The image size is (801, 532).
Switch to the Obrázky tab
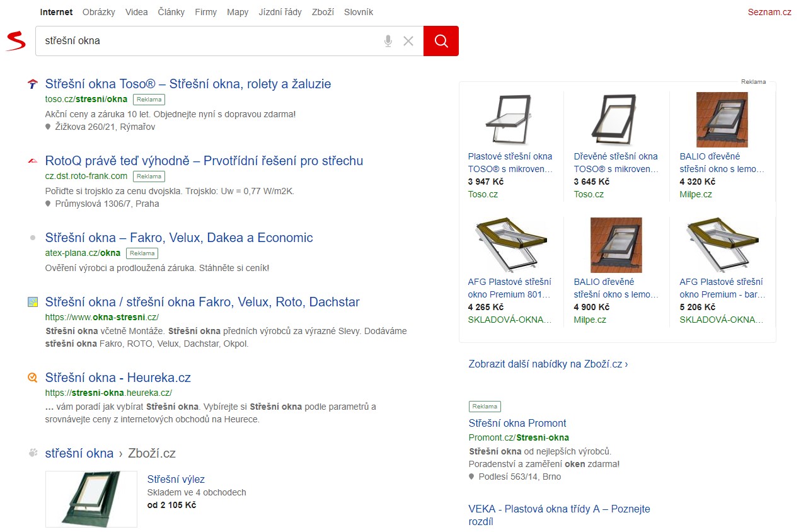99,12
